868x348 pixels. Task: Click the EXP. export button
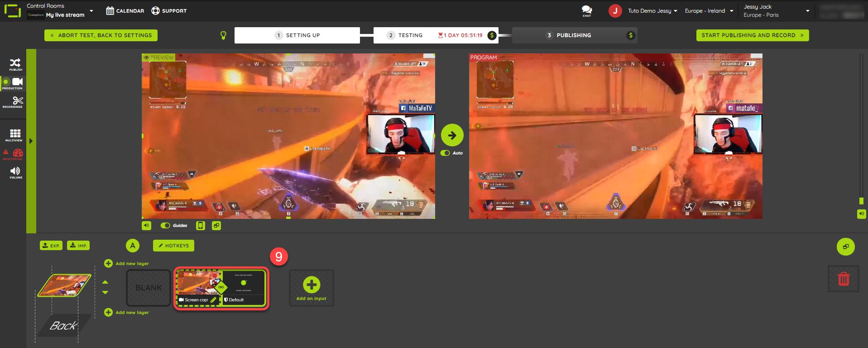point(51,245)
